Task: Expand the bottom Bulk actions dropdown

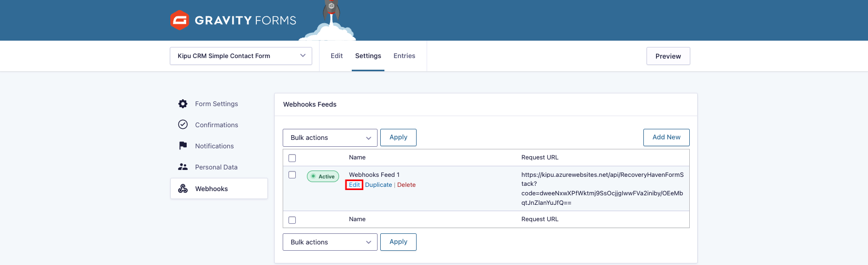Action: [x=330, y=242]
